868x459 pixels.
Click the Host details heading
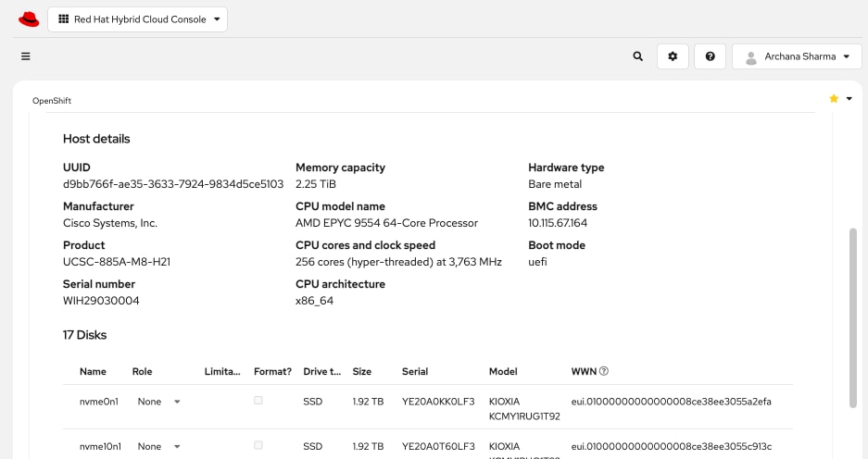pyautogui.click(x=96, y=139)
